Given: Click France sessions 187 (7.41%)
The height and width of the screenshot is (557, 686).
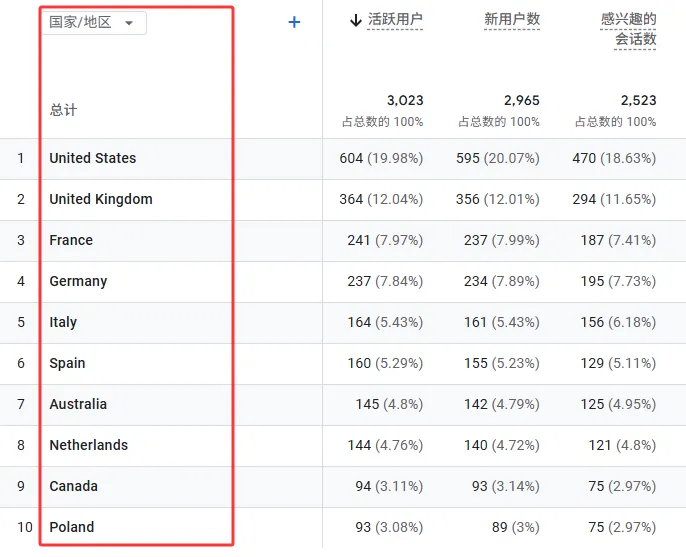Looking at the screenshot, I should pyautogui.click(x=619, y=240).
